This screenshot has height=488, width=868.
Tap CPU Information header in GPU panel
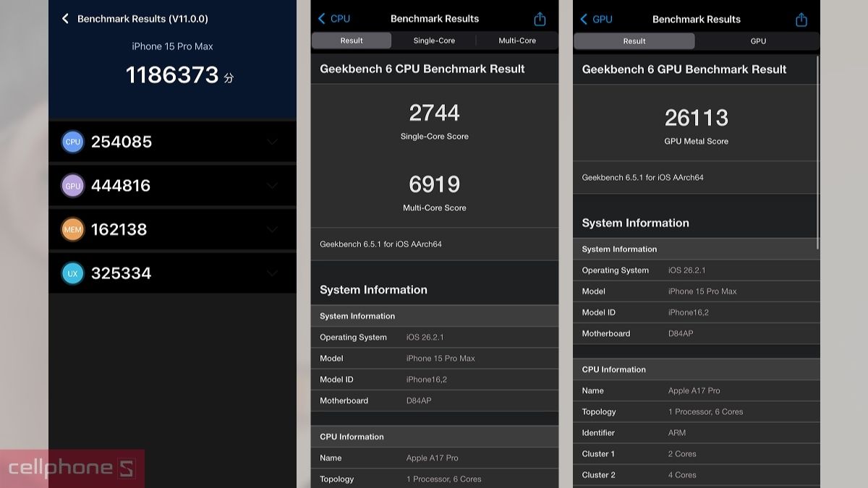pyautogui.click(x=697, y=369)
